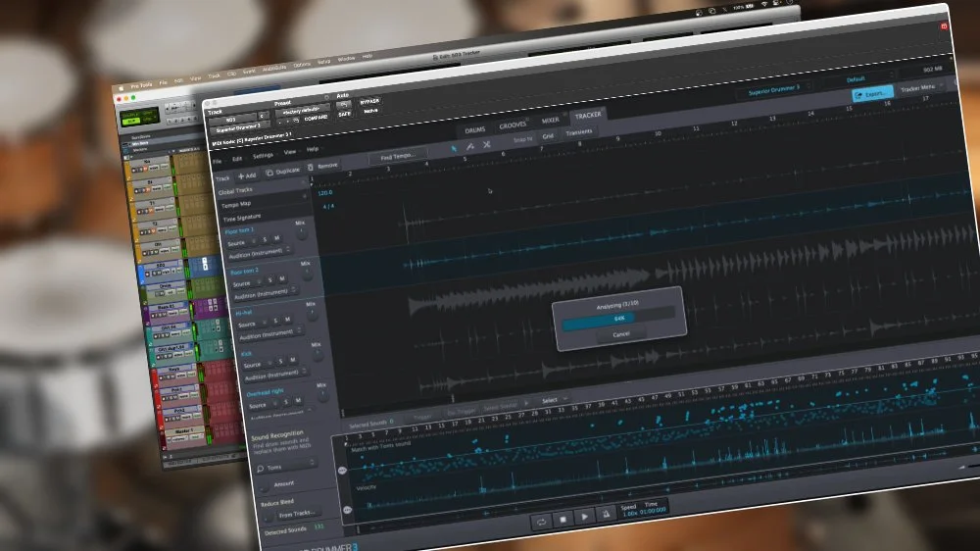Screen dimensions: 980x551
Task: Toggle plugin BYPASS button
Action: click(x=369, y=101)
